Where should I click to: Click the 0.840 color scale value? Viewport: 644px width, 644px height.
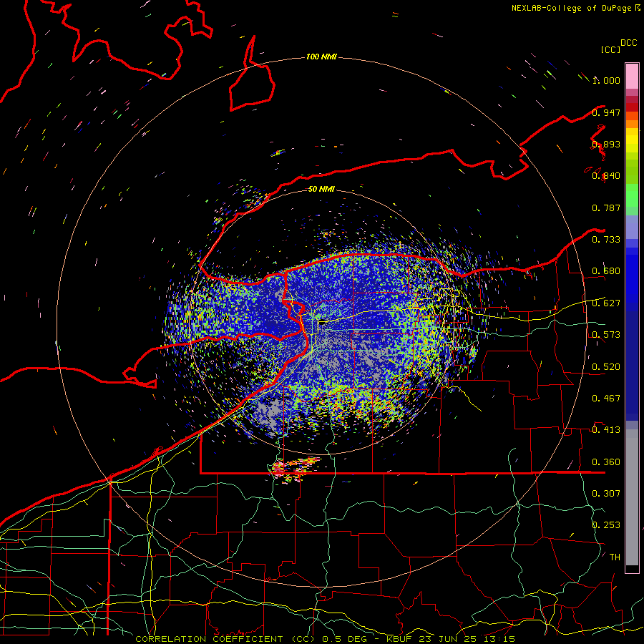pos(606,176)
